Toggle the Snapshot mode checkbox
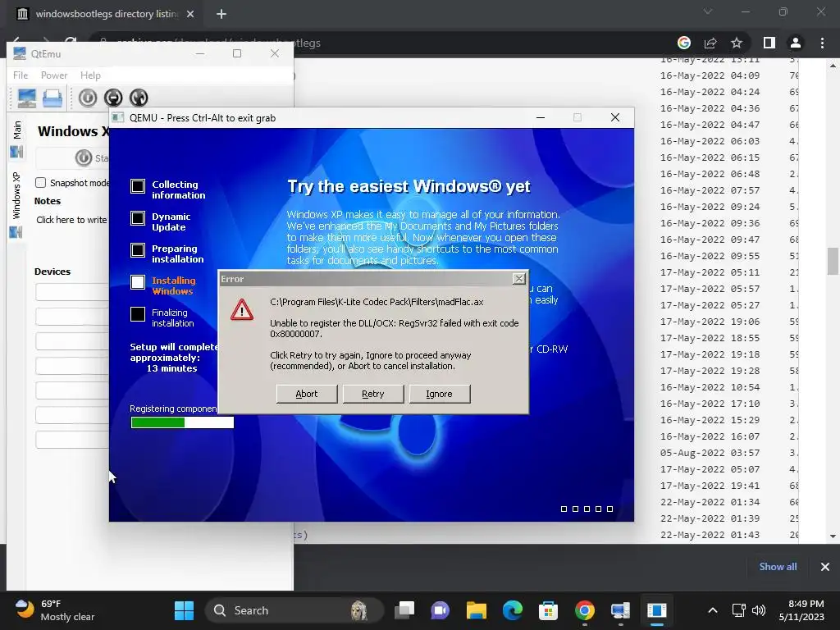Screen dimensions: 840x630 coord(41,183)
